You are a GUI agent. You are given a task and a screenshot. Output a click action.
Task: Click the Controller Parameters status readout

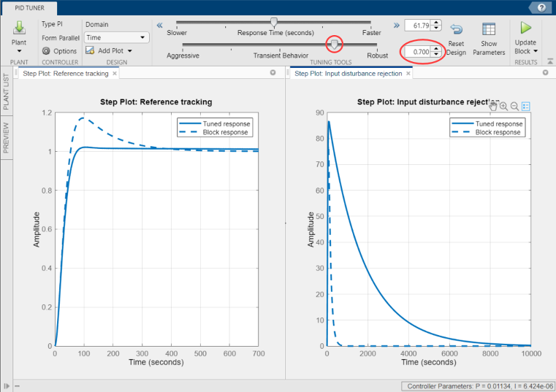478,386
